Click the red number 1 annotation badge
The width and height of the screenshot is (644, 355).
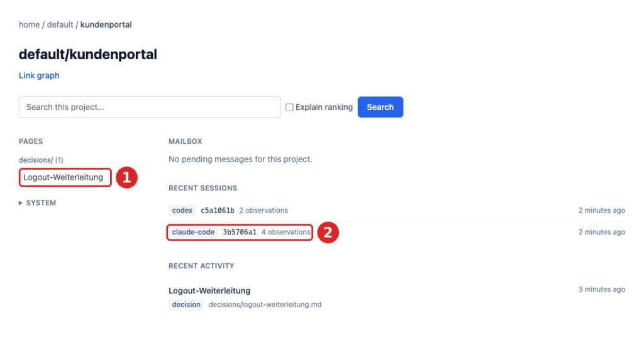coord(126,177)
